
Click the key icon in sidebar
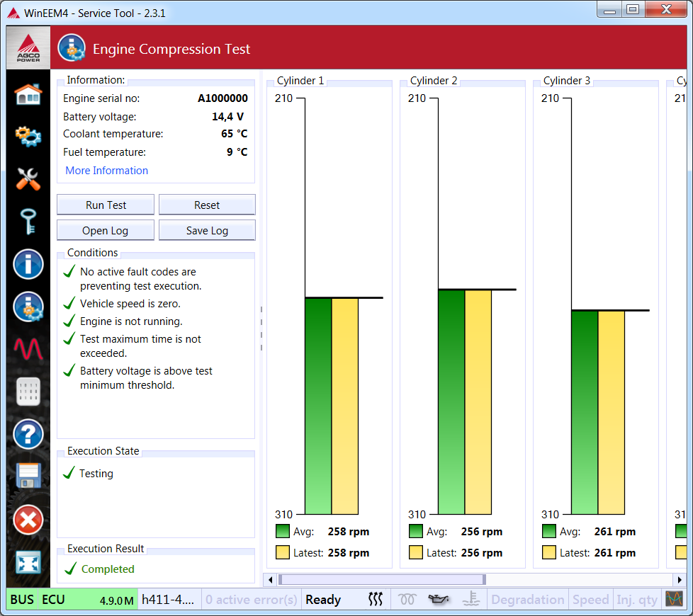click(x=28, y=222)
